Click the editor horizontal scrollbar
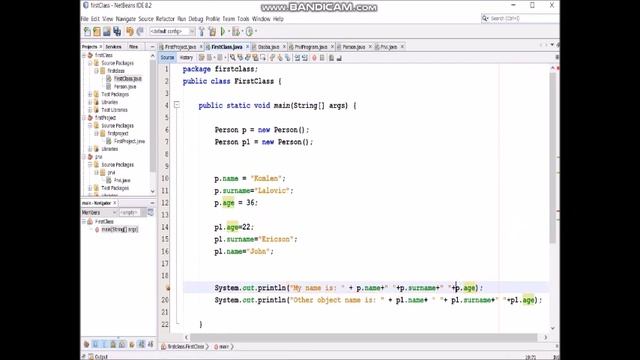Viewport: 640px width, 360px height. click(x=363, y=337)
